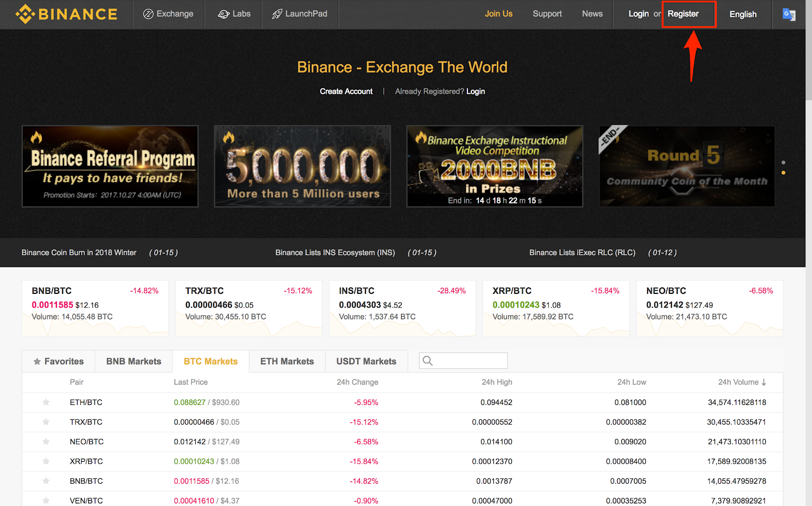Toggle favorite star for NEO/BTC row
812x506 pixels.
[46, 442]
